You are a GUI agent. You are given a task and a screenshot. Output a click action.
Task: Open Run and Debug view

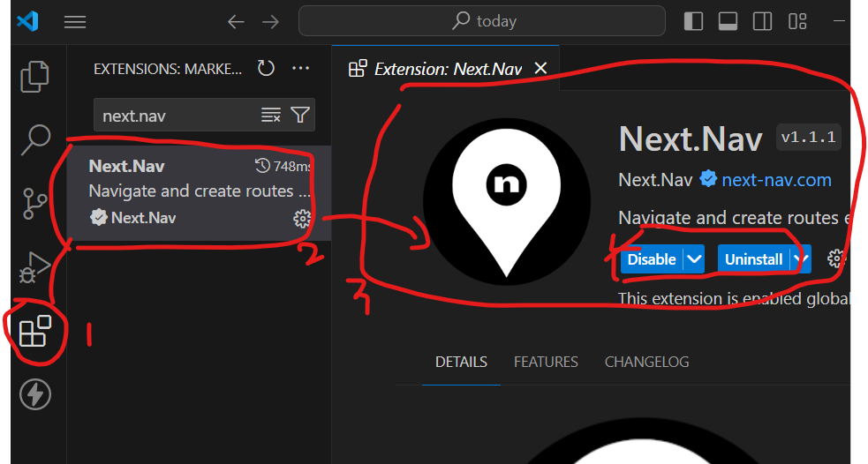point(34,266)
